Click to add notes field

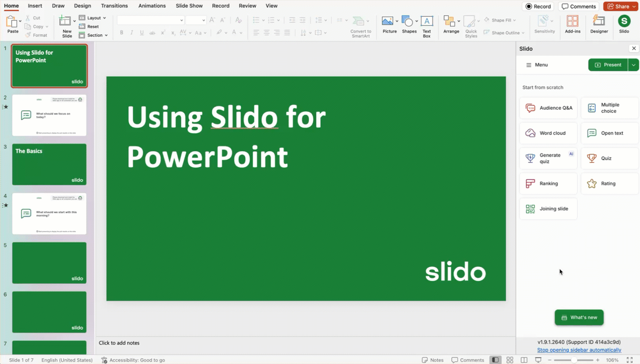305,343
